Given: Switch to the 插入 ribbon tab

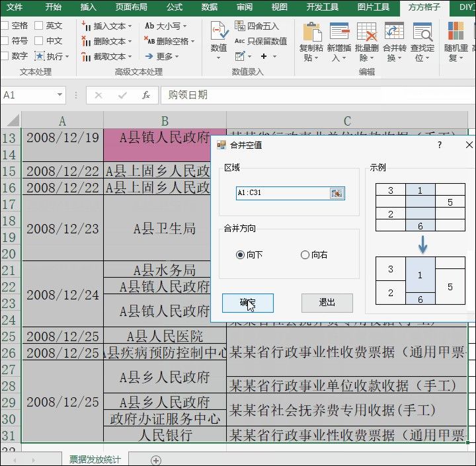Looking at the screenshot, I should (x=88, y=7).
